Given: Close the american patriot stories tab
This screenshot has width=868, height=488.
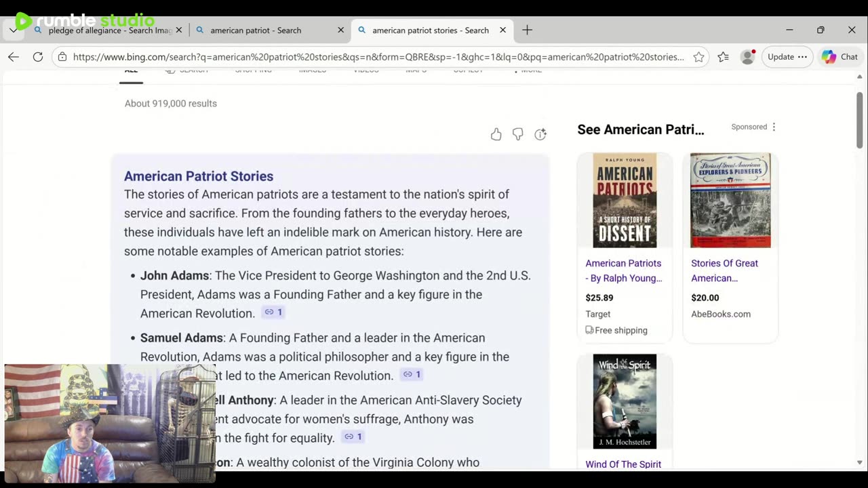Looking at the screenshot, I should pyautogui.click(x=502, y=30).
